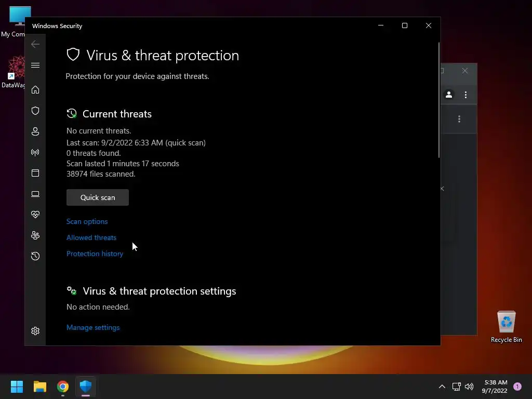532x399 pixels.
Task: Open Virus & threat protection shield in sidebar
Action: [35, 111]
